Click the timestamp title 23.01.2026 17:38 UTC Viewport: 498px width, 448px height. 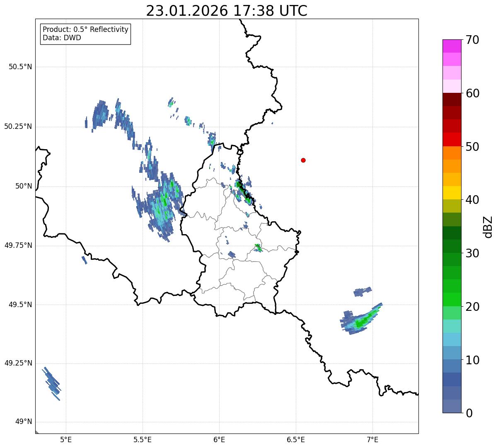pos(227,11)
